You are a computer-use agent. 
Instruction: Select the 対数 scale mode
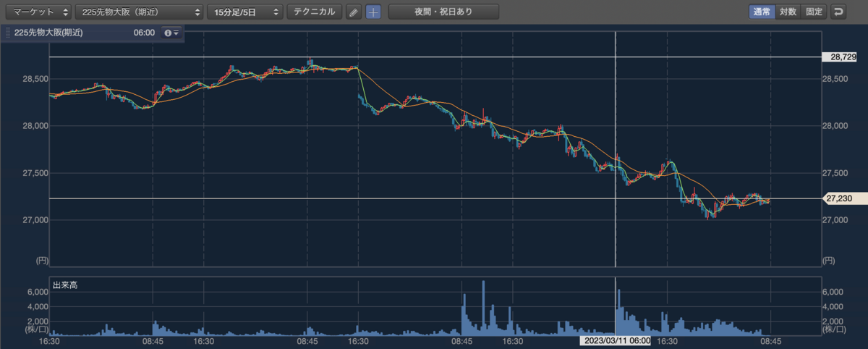point(787,12)
